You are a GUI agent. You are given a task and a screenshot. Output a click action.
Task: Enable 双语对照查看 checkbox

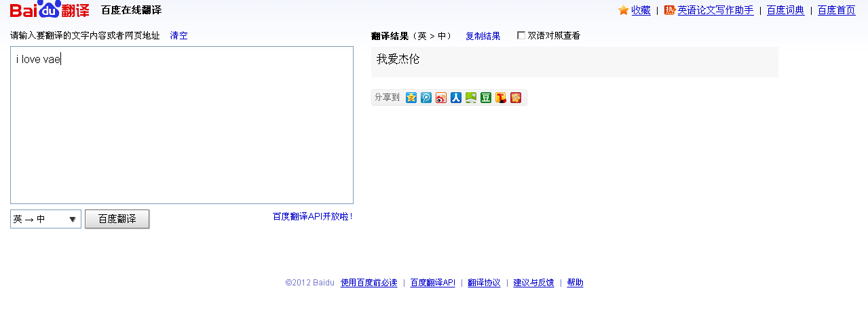[x=521, y=35]
